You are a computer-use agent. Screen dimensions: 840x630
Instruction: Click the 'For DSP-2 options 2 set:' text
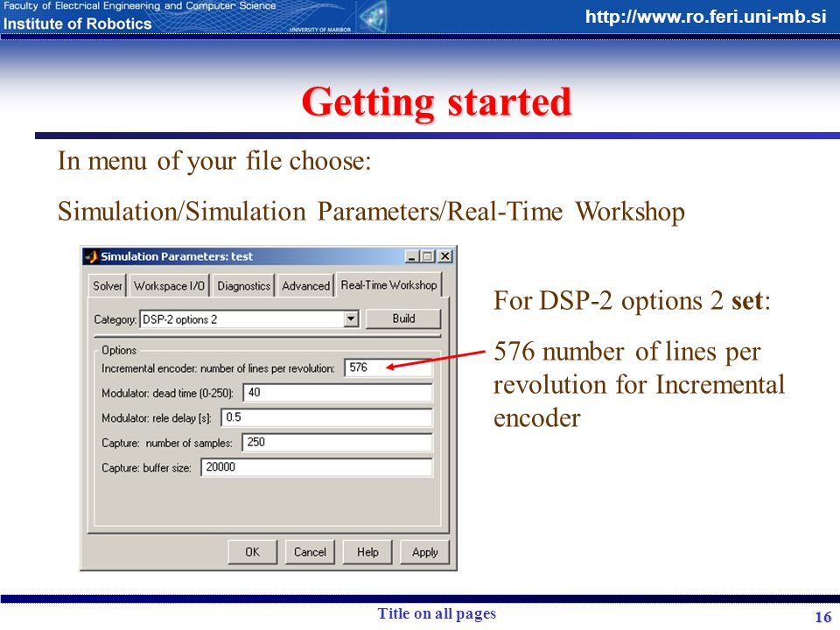(x=632, y=300)
